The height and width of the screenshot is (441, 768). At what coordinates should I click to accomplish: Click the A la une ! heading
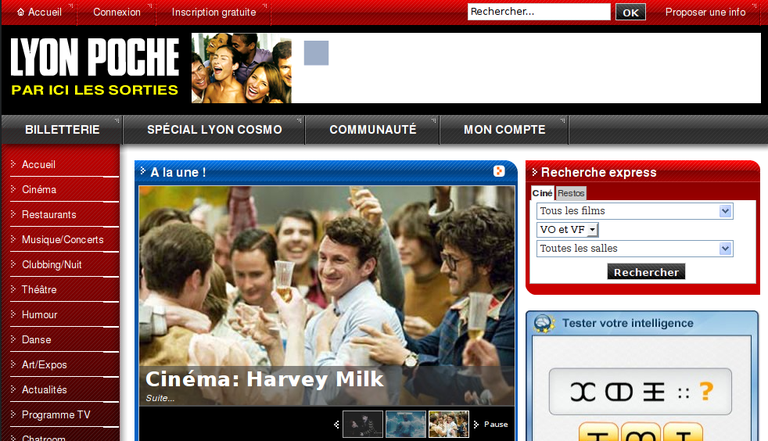click(178, 172)
